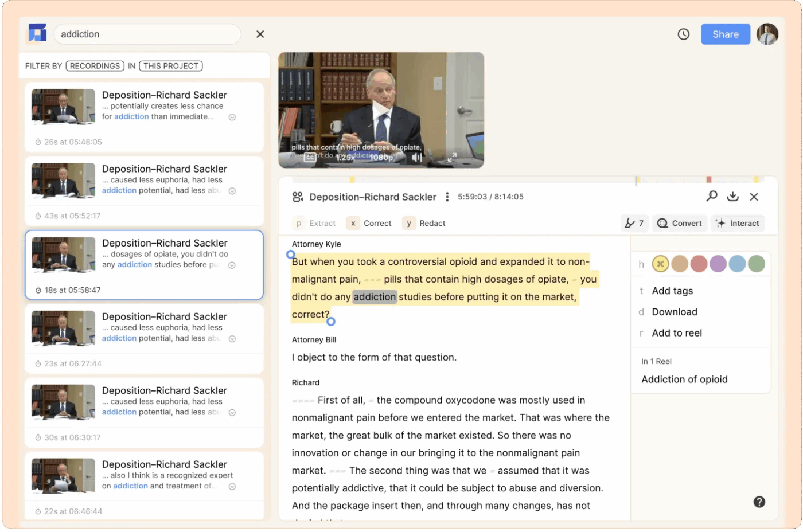Change the 1080p video quality

click(381, 157)
